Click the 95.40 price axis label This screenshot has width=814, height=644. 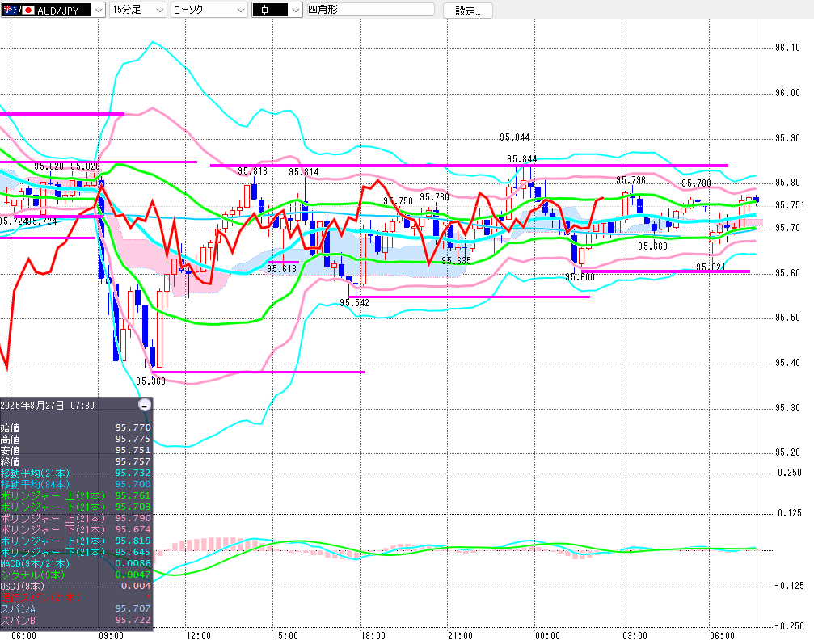[787, 363]
